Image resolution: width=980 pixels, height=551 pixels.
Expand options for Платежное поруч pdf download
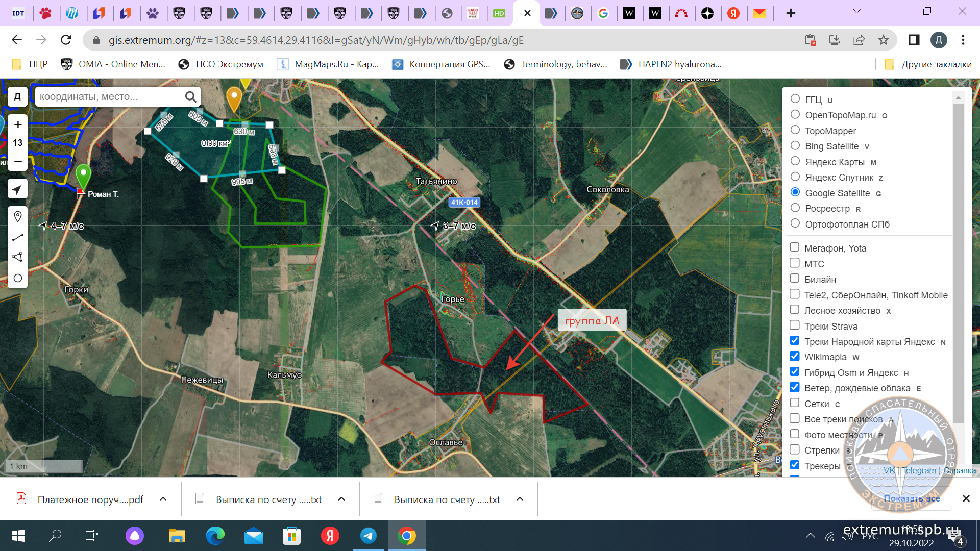[163, 499]
